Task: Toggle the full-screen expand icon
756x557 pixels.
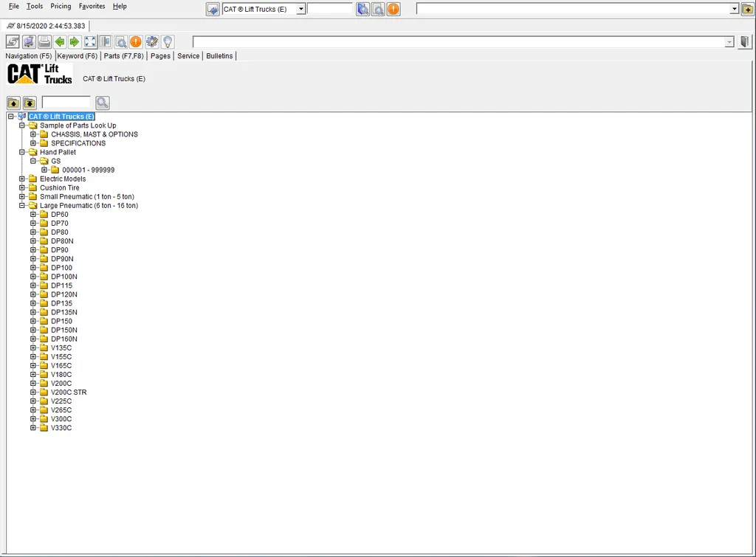Action: coord(90,42)
